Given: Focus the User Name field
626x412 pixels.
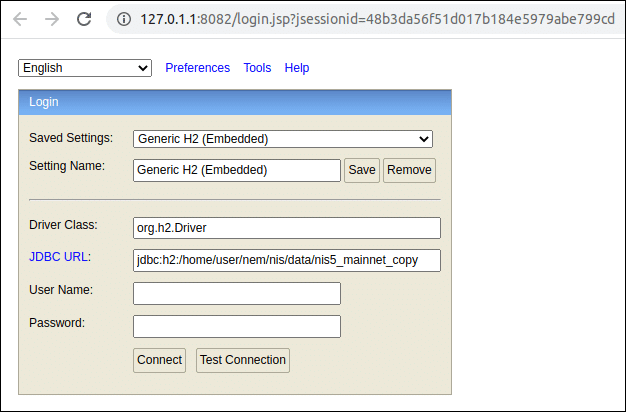Looking at the screenshot, I should (237, 293).
